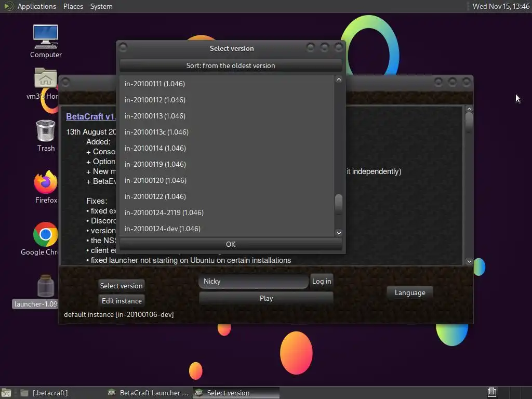Image resolution: width=532 pixels, height=399 pixels.
Task: Select version in-20100124-2119 (1.046)
Action: point(227,212)
